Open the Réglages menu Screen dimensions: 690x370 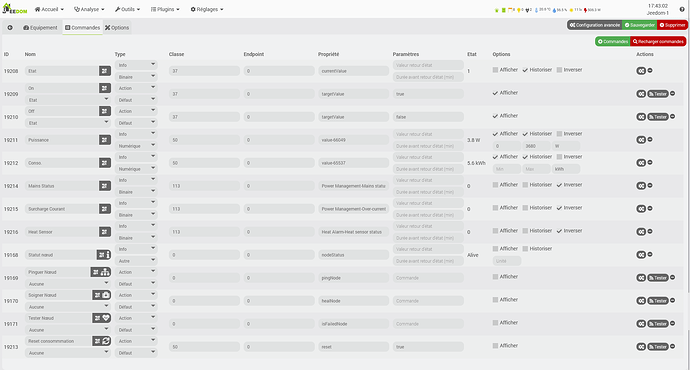(207, 9)
